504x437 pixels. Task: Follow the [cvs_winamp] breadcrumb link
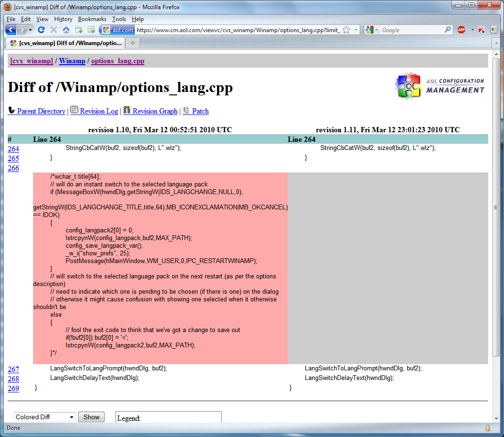pos(32,61)
